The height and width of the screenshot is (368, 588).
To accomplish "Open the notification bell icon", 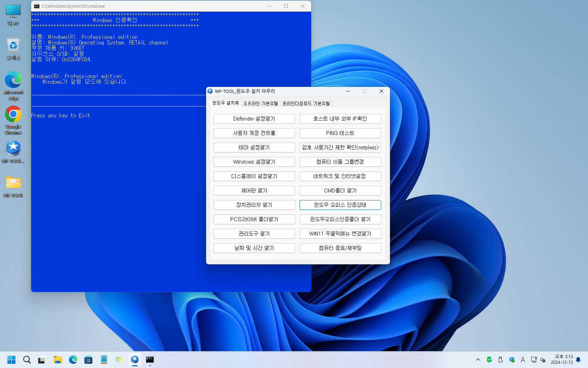I will point(578,360).
